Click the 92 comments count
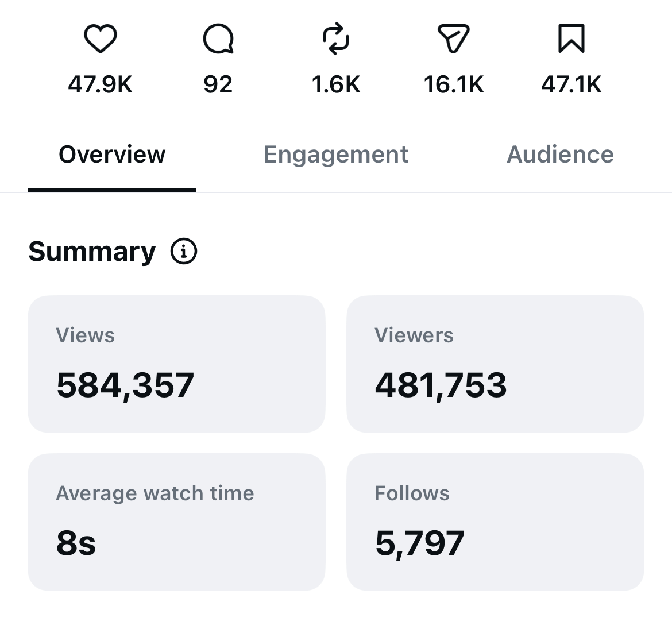The height and width of the screenshot is (625, 672). [218, 84]
